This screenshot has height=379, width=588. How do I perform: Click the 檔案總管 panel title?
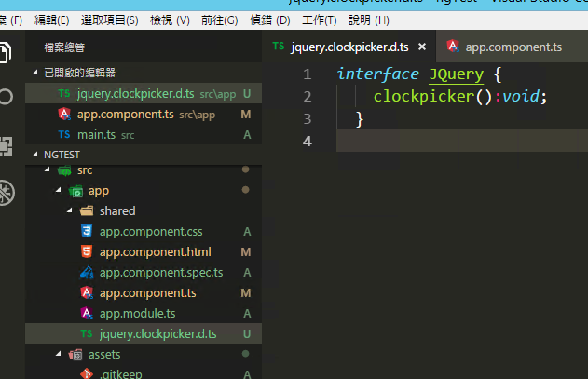click(x=64, y=47)
